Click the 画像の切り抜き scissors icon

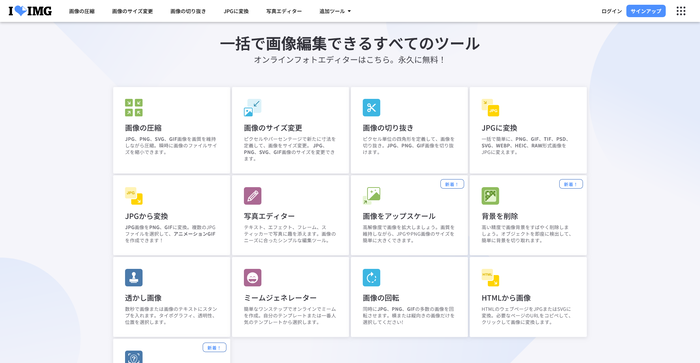point(371,108)
